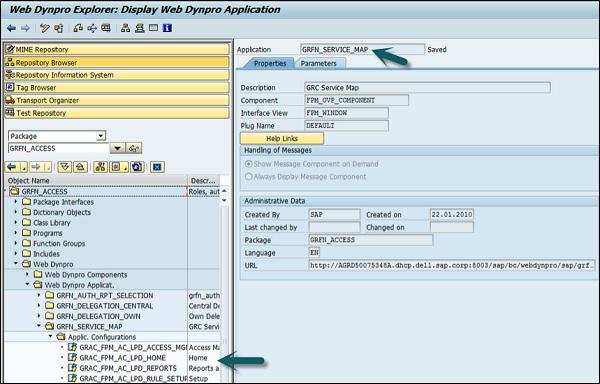Open Repository Browser
This screenshot has width=600, height=384.
[117, 62]
